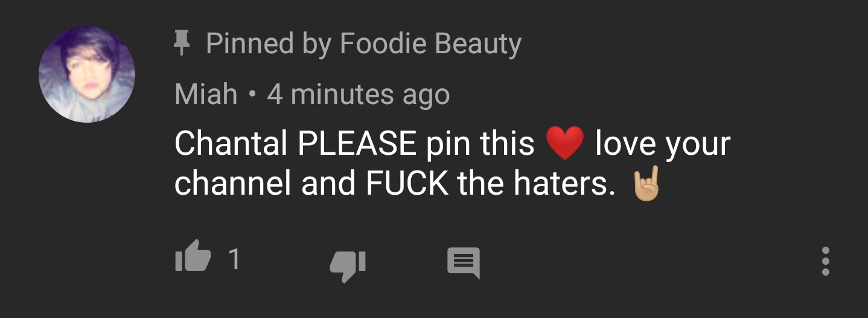This screenshot has width=868, height=318.
Task: Click the text "love your" after the heart
Action: coord(663,144)
